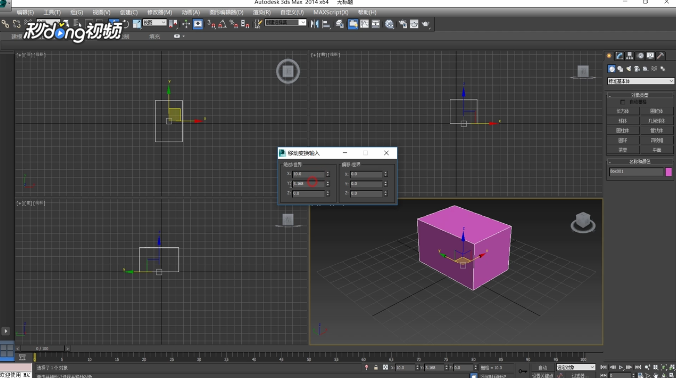Click offset Z spinner in transform dialog

click(x=385, y=194)
